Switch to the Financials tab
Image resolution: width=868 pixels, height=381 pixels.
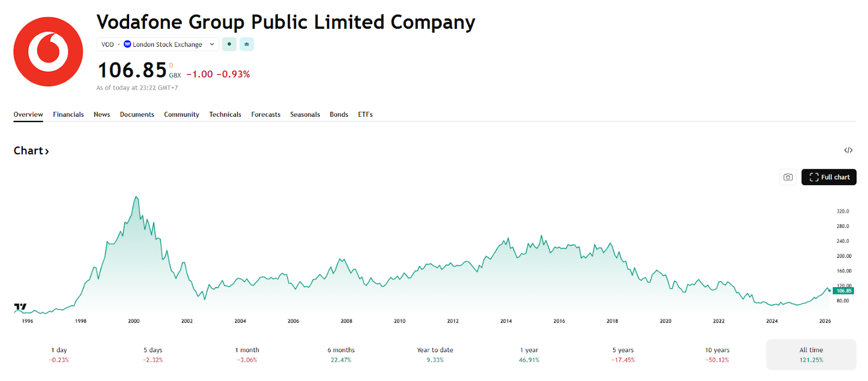click(68, 115)
